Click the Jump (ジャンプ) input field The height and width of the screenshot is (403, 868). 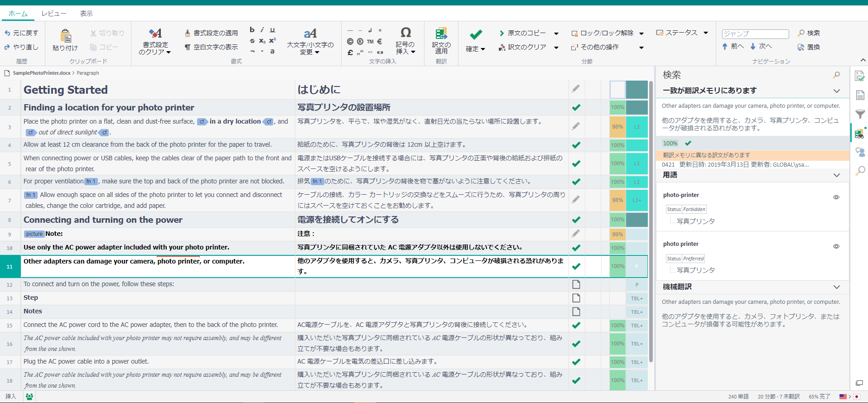(755, 34)
